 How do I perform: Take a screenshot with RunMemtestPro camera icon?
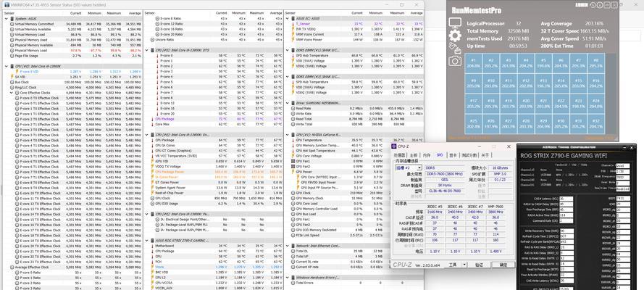[455, 61]
